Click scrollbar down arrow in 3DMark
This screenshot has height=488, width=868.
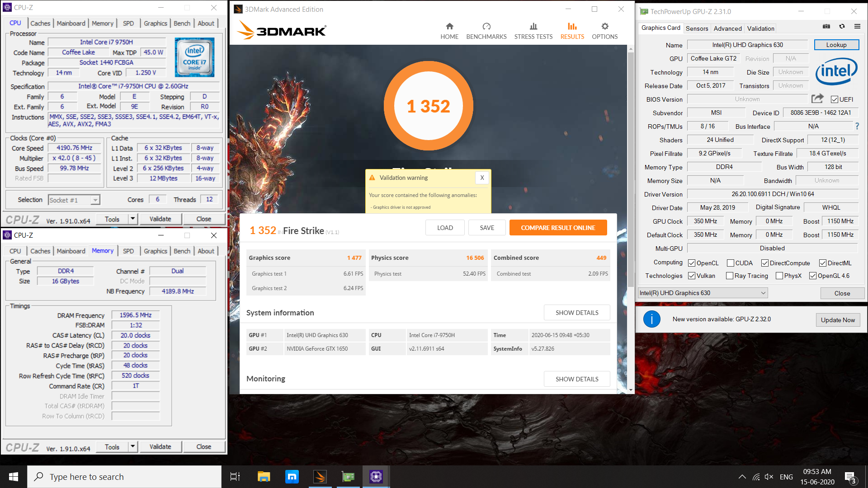pos(631,389)
